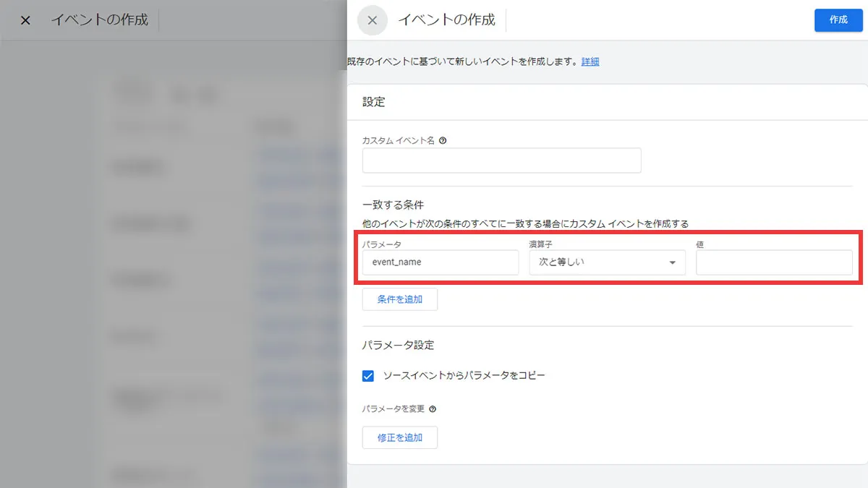Click 修正を追加 to add a modification

point(399,437)
